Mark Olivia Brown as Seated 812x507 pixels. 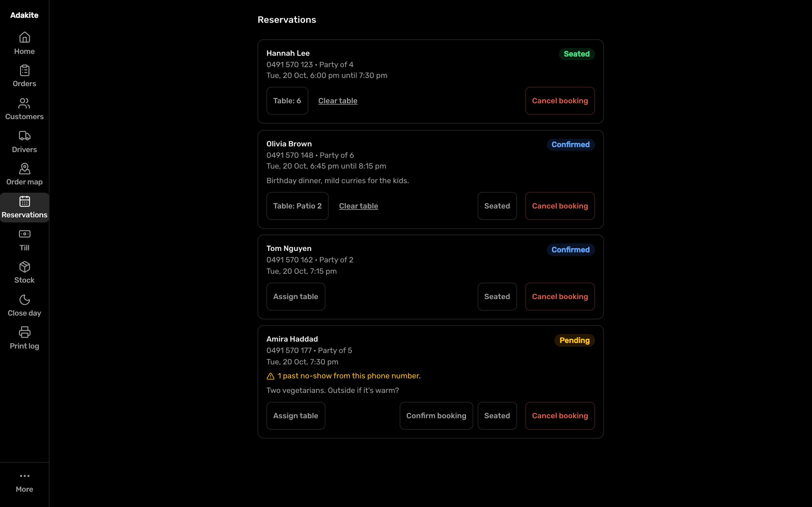(x=497, y=206)
